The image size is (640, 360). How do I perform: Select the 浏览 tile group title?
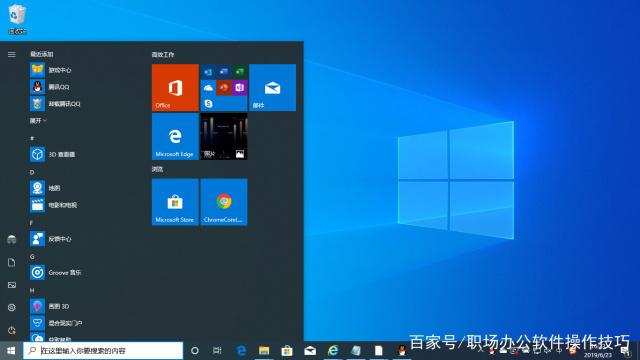(158, 169)
